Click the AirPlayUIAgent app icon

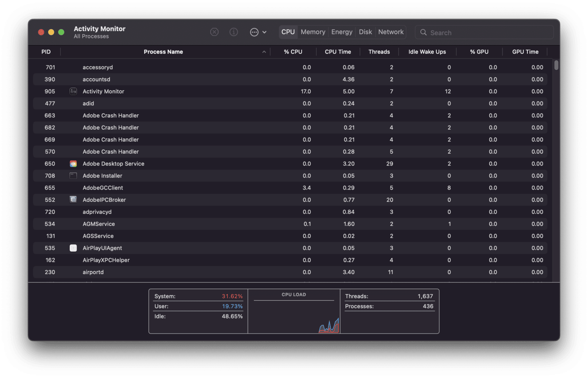coord(73,248)
